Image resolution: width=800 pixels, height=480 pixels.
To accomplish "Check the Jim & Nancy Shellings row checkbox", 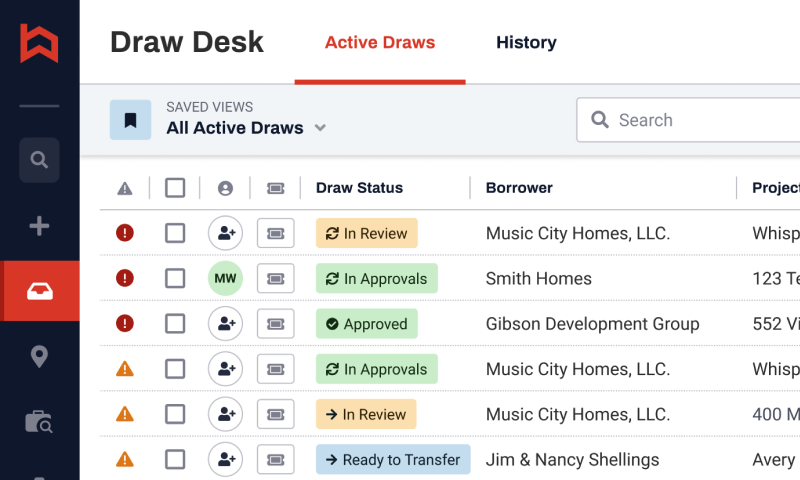I will [x=175, y=460].
